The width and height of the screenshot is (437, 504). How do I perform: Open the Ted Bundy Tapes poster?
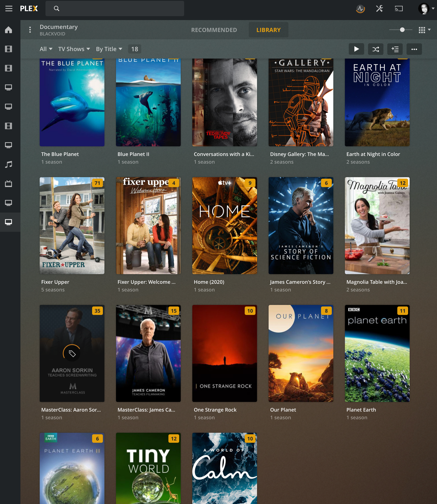(x=225, y=102)
